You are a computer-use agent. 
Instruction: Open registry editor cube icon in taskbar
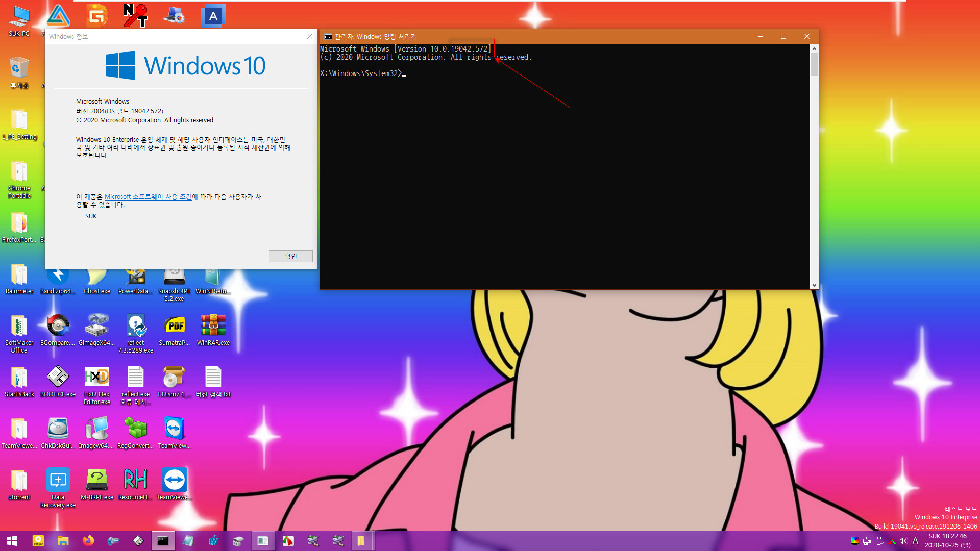click(213, 541)
